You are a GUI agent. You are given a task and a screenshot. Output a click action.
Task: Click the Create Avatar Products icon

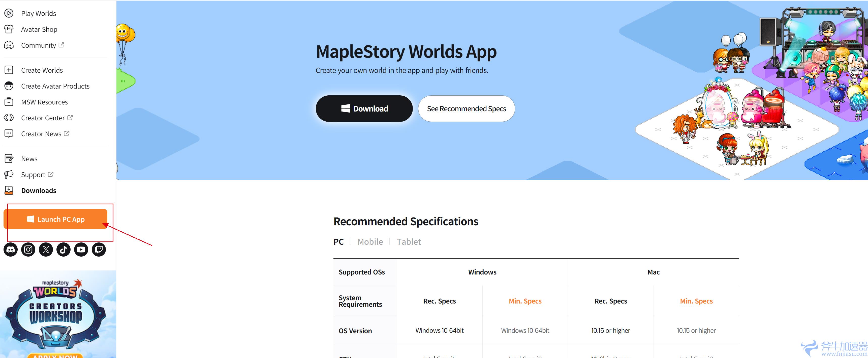coord(10,86)
